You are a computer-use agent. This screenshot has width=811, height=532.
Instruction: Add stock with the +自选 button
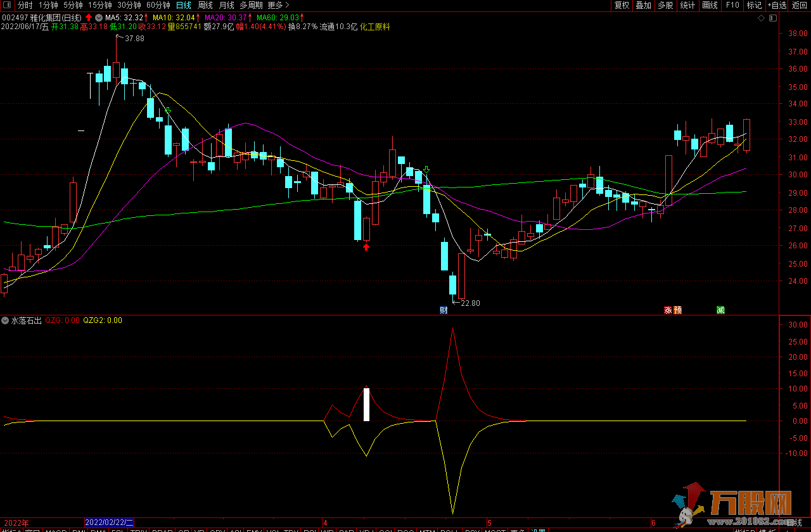pos(777,5)
